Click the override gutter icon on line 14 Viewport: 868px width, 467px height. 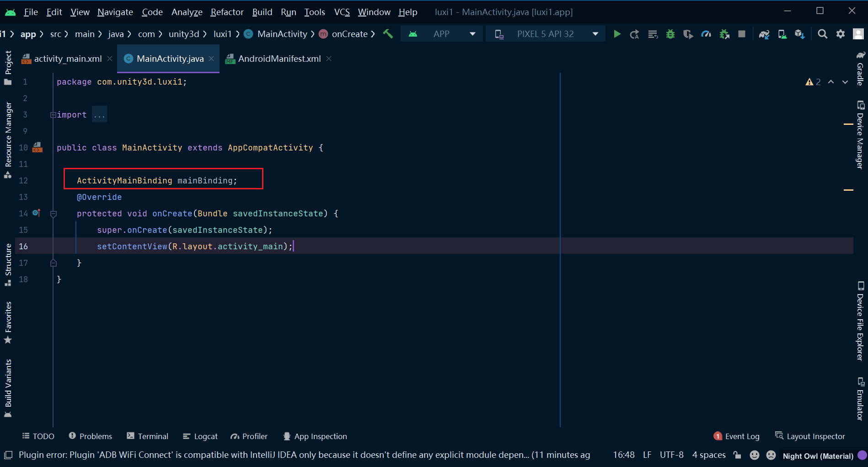tap(37, 213)
